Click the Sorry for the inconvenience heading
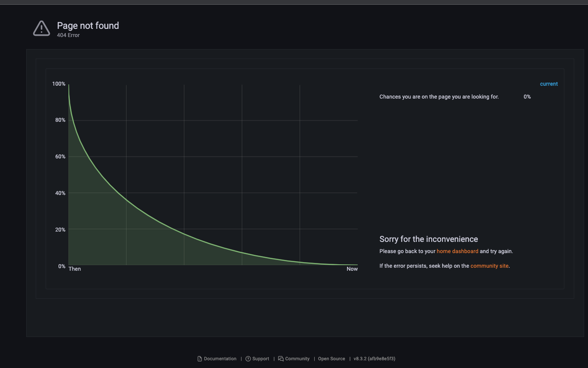The image size is (588, 368). pyautogui.click(x=428, y=239)
